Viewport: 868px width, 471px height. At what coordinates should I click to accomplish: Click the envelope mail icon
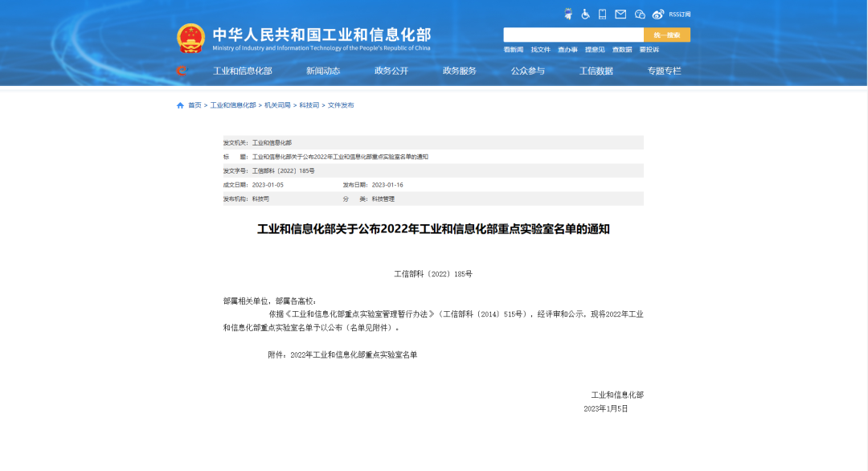click(620, 14)
